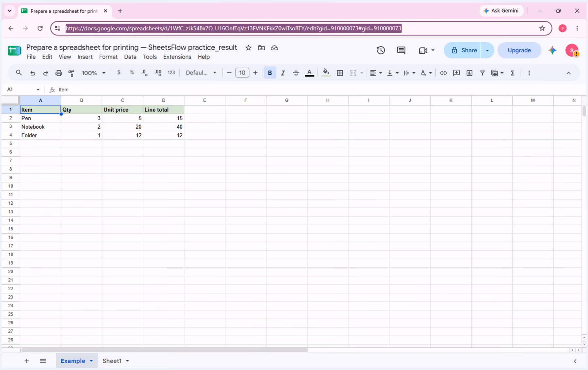588x370 pixels.
Task: Toggle strikethrough formatting
Action: 296,73
